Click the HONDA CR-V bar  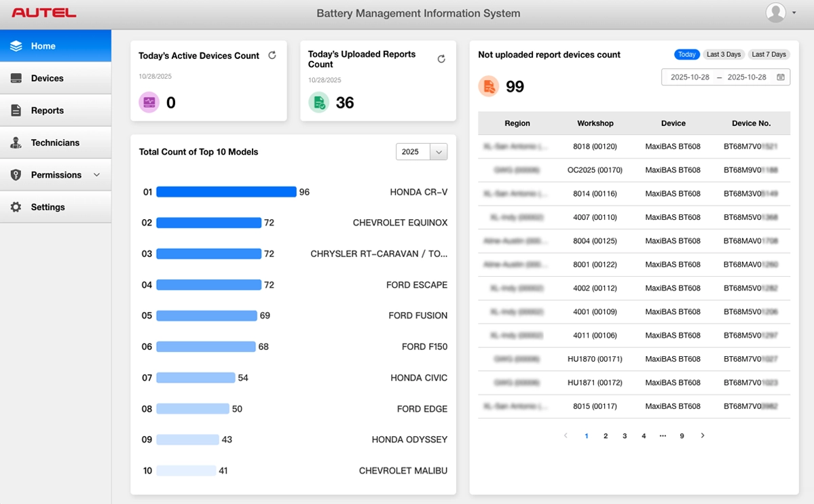(226, 192)
